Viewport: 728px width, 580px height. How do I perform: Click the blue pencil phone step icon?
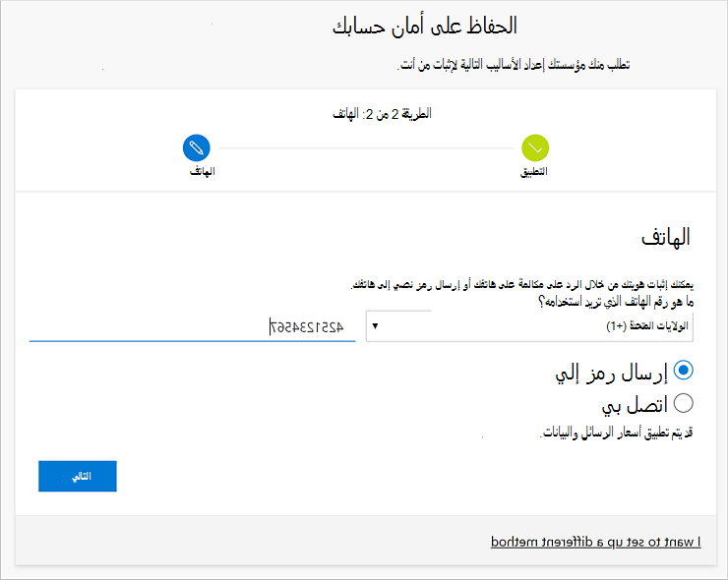(x=197, y=148)
